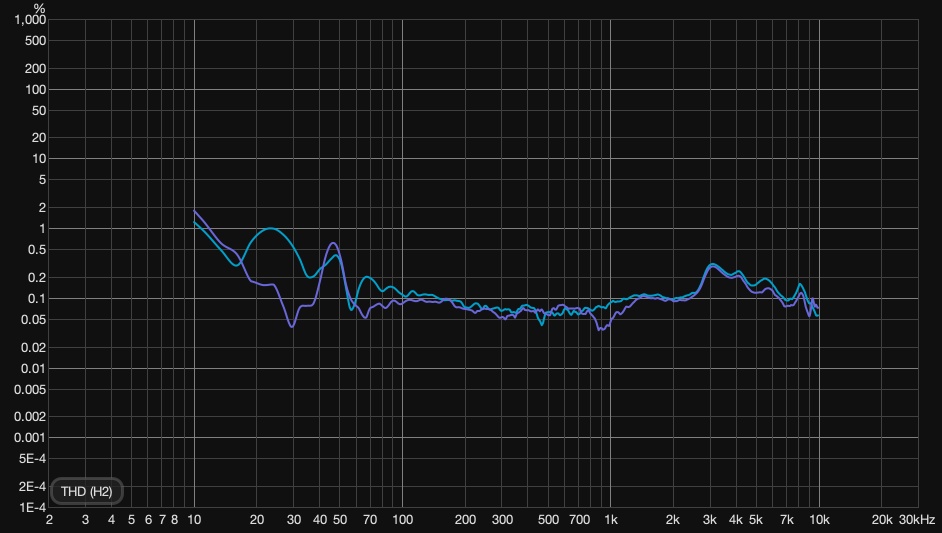Click the purple curve's dip near 900 Hz
This screenshot has height=533, width=942.
tap(601, 329)
